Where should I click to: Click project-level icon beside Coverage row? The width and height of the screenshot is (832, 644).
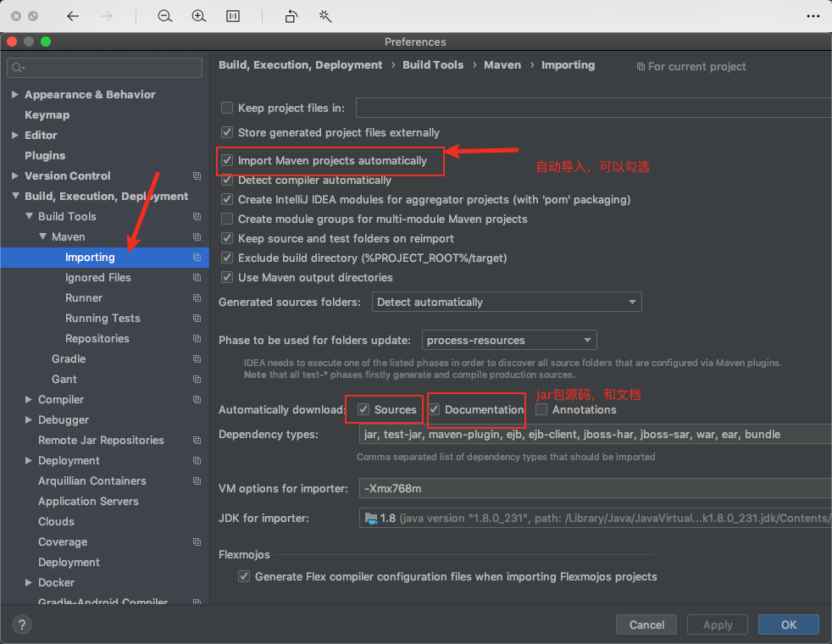(197, 541)
